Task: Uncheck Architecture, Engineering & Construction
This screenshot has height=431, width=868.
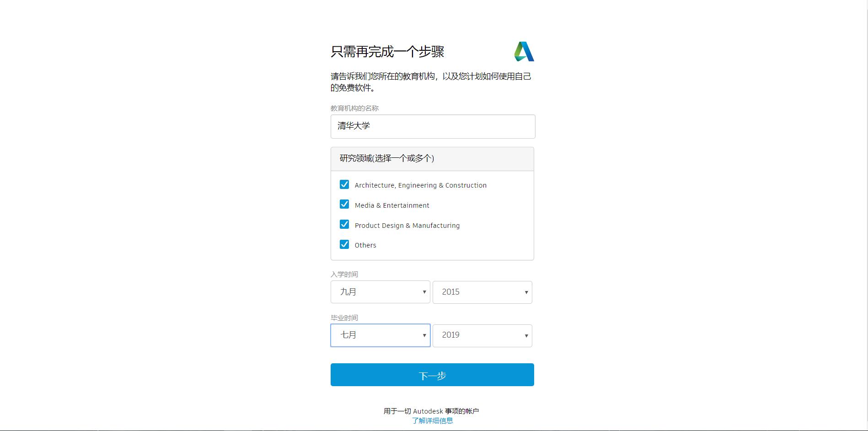Action: 344,184
